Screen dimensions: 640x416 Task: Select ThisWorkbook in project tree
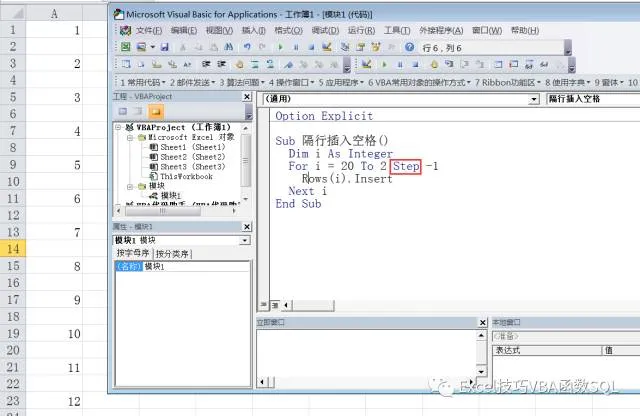click(186, 177)
